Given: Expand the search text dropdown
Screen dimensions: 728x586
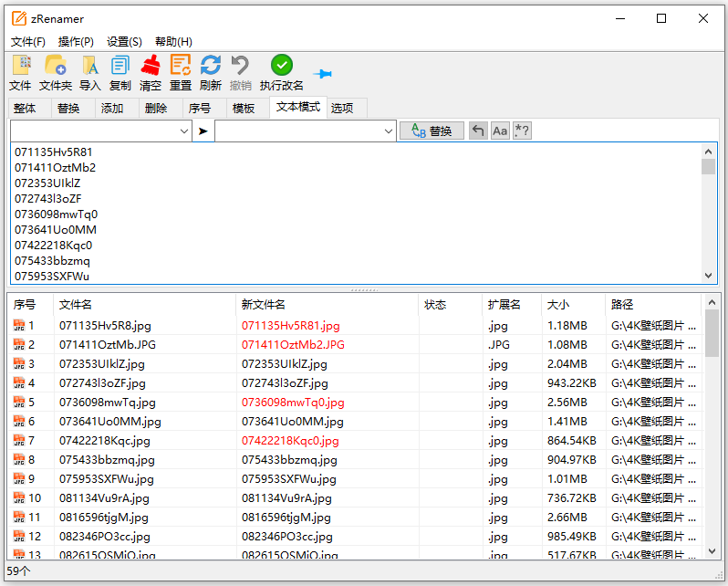Looking at the screenshot, I should coord(183,131).
